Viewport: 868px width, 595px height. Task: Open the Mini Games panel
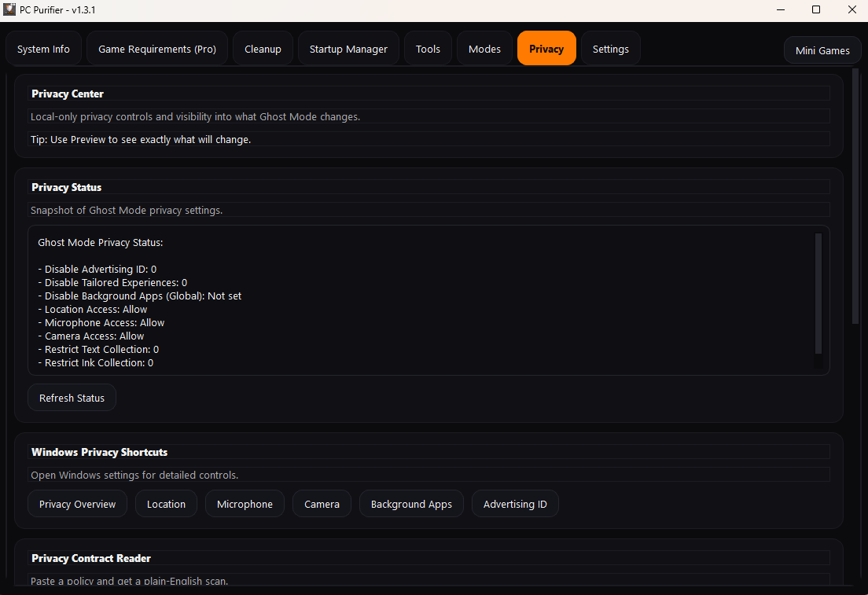pos(822,50)
